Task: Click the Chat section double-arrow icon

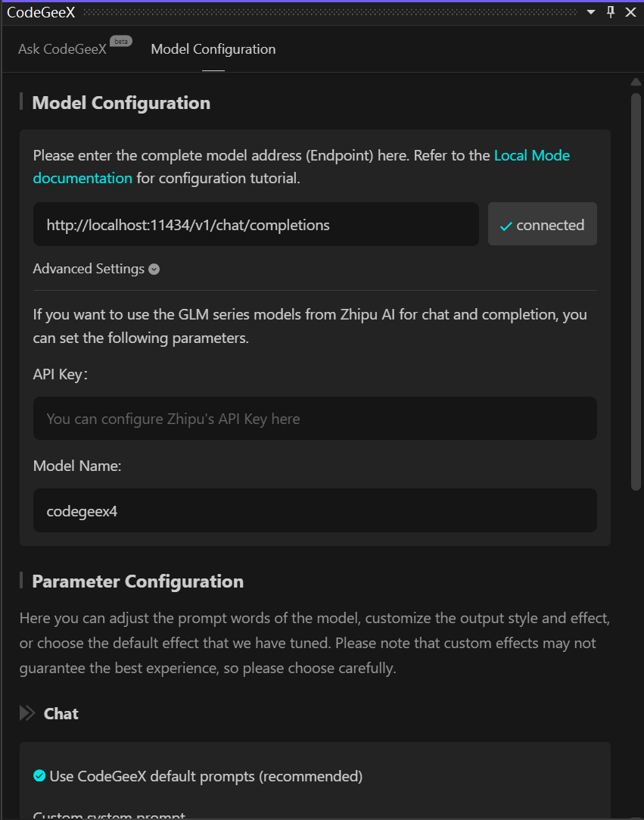Action: pos(27,713)
